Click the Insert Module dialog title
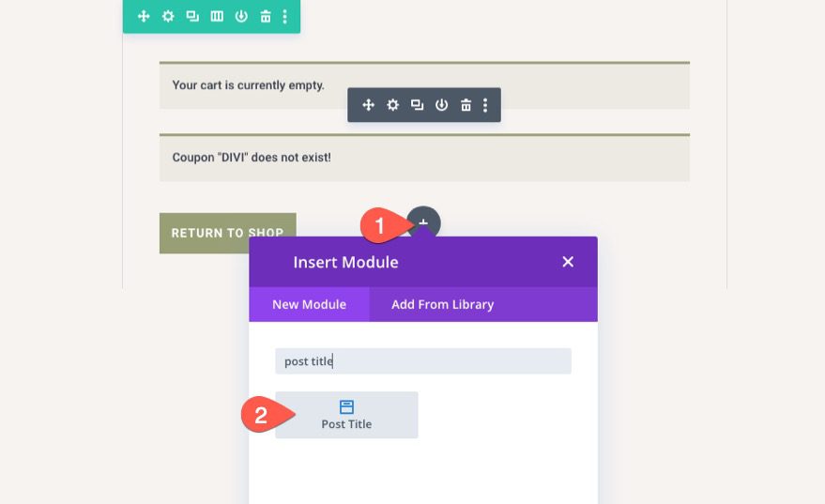 [x=345, y=262]
